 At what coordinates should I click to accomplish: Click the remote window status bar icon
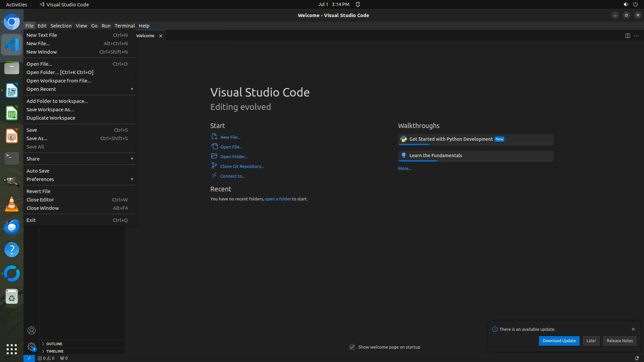point(29,358)
